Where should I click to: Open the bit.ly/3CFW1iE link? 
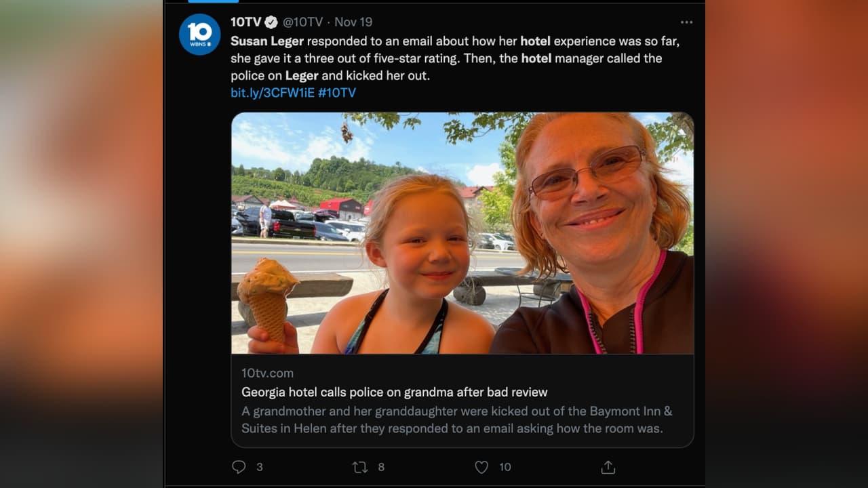(x=273, y=93)
